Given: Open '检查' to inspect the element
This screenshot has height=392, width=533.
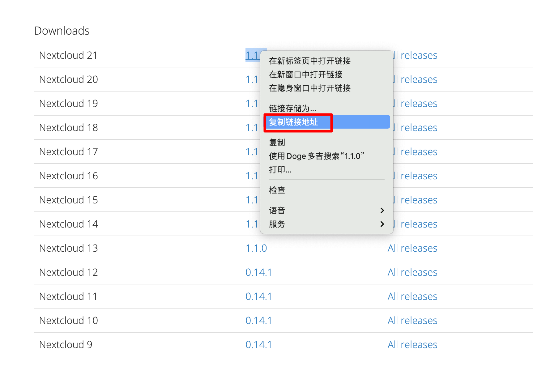Looking at the screenshot, I should (326, 190).
